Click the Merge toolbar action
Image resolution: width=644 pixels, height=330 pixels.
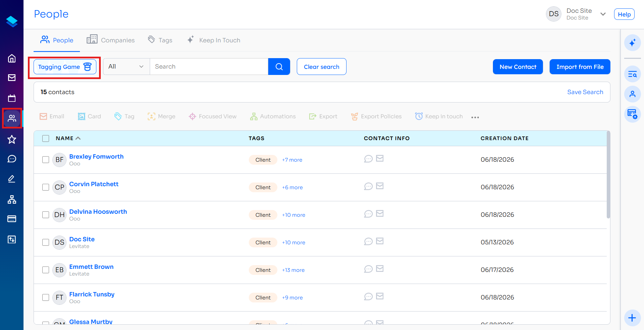(162, 117)
